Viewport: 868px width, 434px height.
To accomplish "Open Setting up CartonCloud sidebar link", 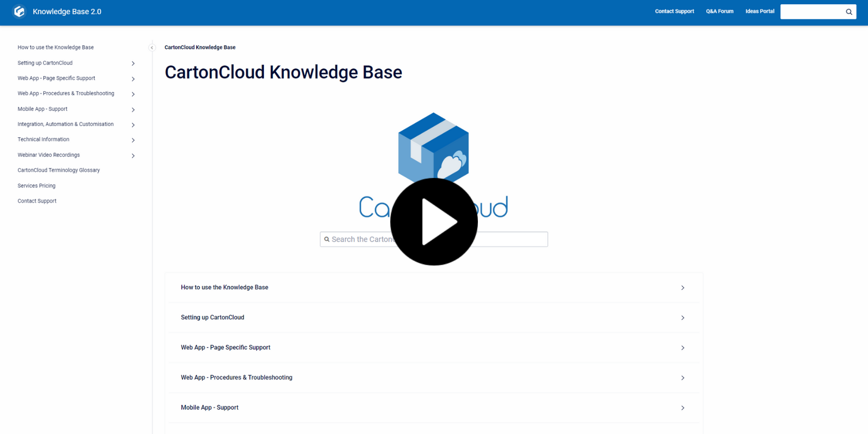I will click(x=45, y=63).
